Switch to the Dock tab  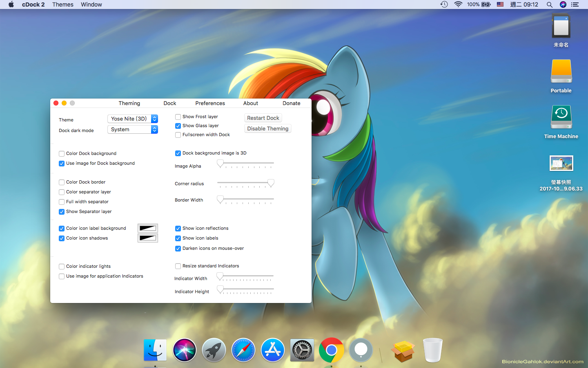170,103
